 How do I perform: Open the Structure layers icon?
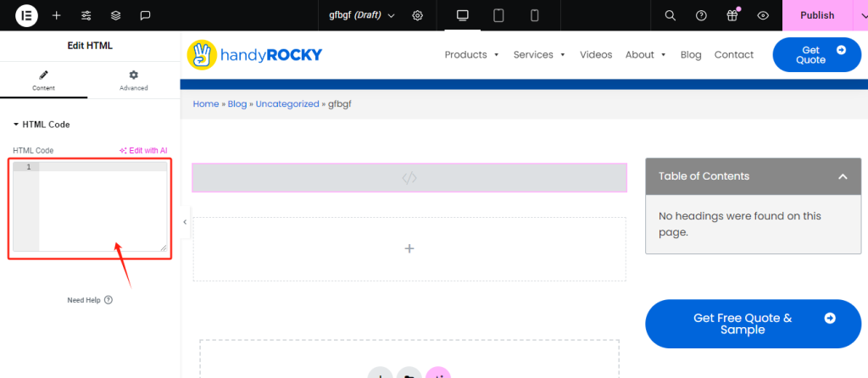(115, 15)
